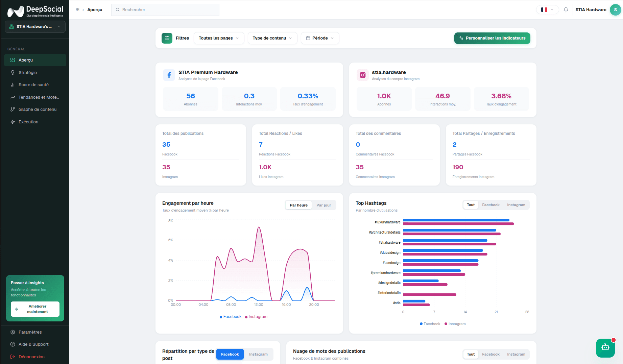Select Tout tab in Top Hashtags
The image size is (623, 364).
pyautogui.click(x=471, y=205)
